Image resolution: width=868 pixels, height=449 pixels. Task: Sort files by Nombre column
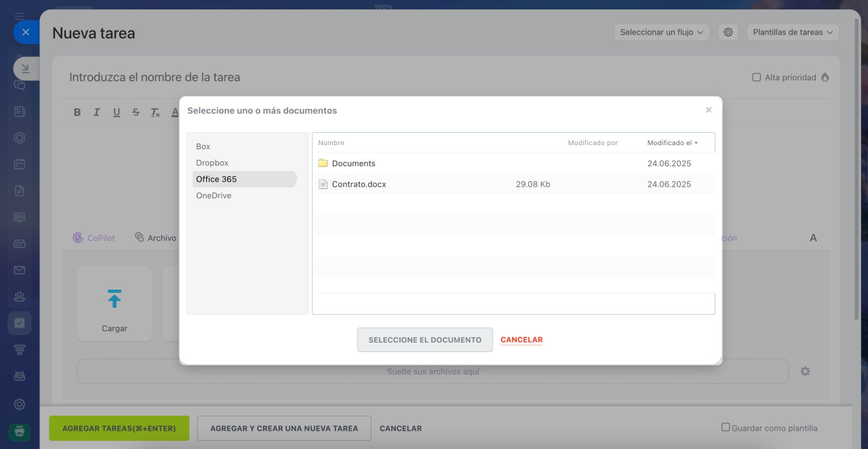[x=331, y=143]
